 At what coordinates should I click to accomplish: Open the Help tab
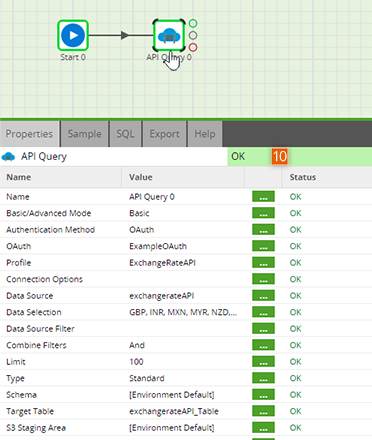point(205,134)
